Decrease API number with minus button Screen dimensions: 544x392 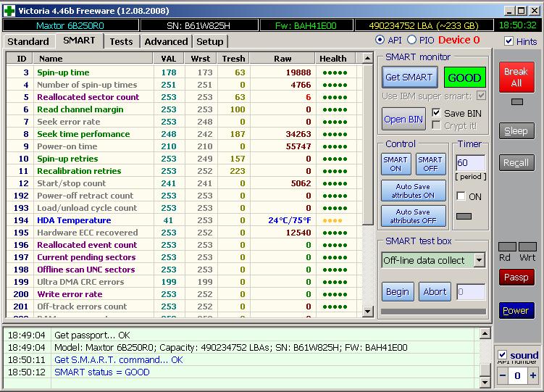(x=503, y=375)
